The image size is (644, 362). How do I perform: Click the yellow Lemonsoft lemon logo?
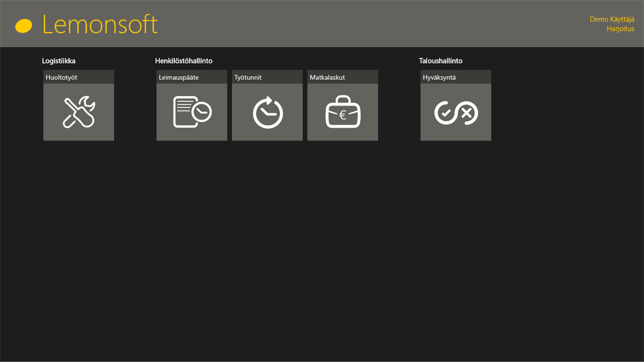pyautogui.click(x=24, y=25)
